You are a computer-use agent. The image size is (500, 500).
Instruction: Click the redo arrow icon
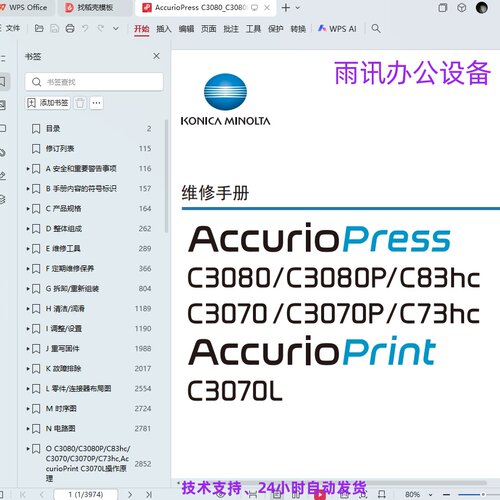coord(101,29)
